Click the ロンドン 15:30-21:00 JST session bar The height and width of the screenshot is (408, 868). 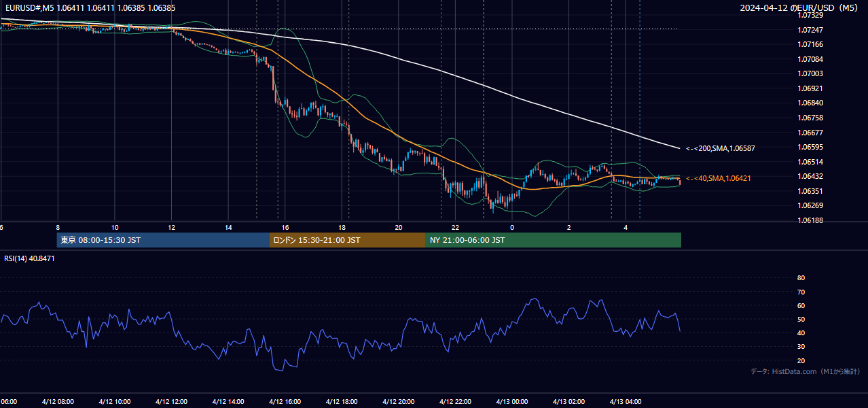click(x=348, y=240)
